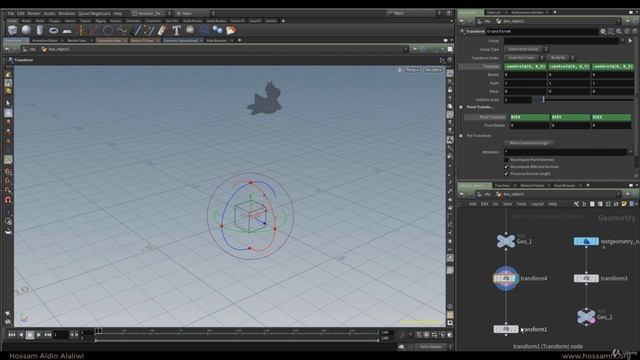
Task: Click the Attributes input field
Action: point(566,152)
